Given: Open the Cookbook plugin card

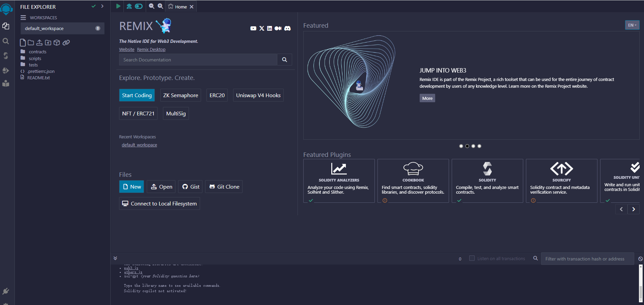Looking at the screenshot, I should pyautogui.click(x=413, y=181).
